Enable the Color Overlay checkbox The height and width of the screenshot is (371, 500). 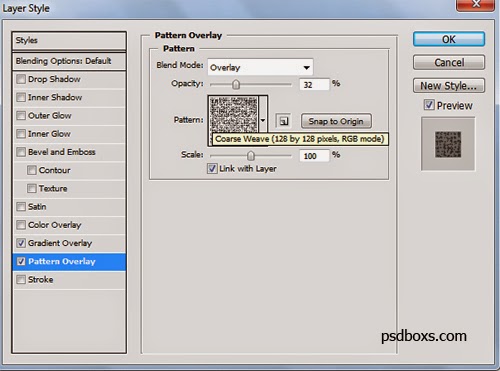pyautogui.click(x=21, y=225)
